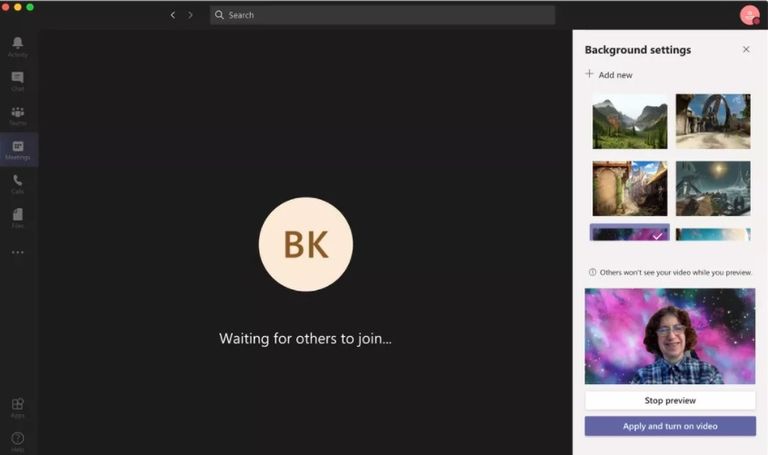Open the Meetings calendar in sidebar
Screen dimensions: 768x455
click(18, 150)
